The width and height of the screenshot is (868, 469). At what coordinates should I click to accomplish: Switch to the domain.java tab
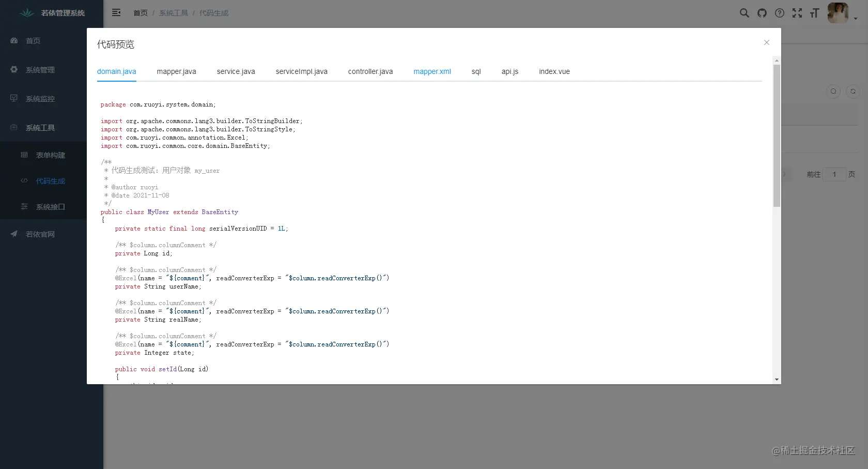pos(117,71)
